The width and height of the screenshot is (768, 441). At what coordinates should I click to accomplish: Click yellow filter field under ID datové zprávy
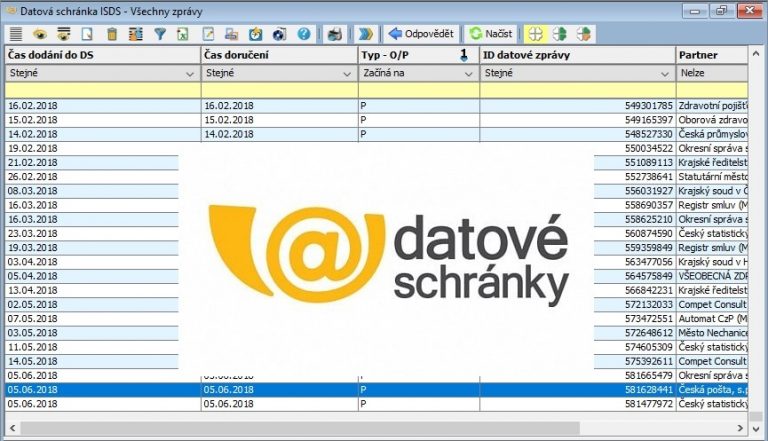click(x=577, y=90)
